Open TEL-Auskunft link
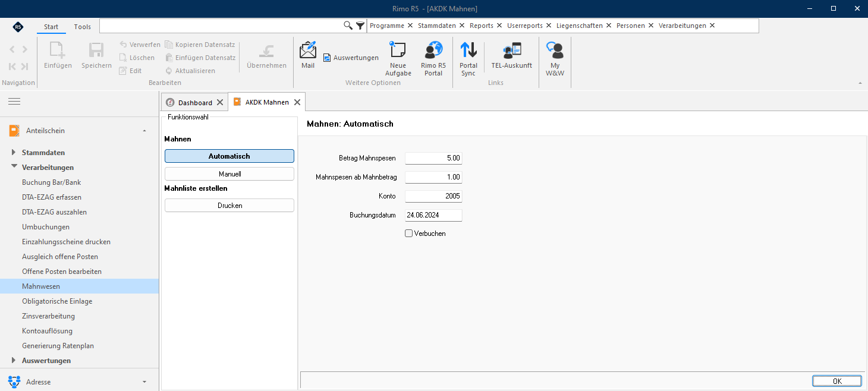868x391 pixels. click(511, 56)
